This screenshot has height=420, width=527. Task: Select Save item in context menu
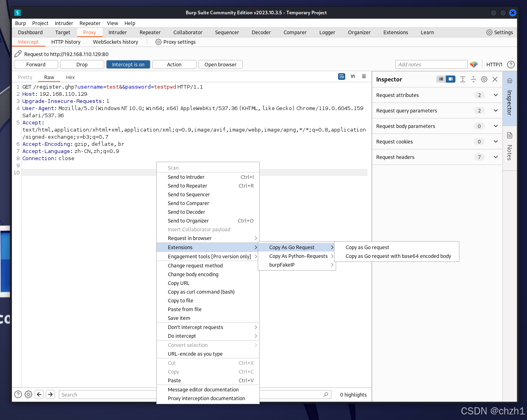tap(208, 318)
